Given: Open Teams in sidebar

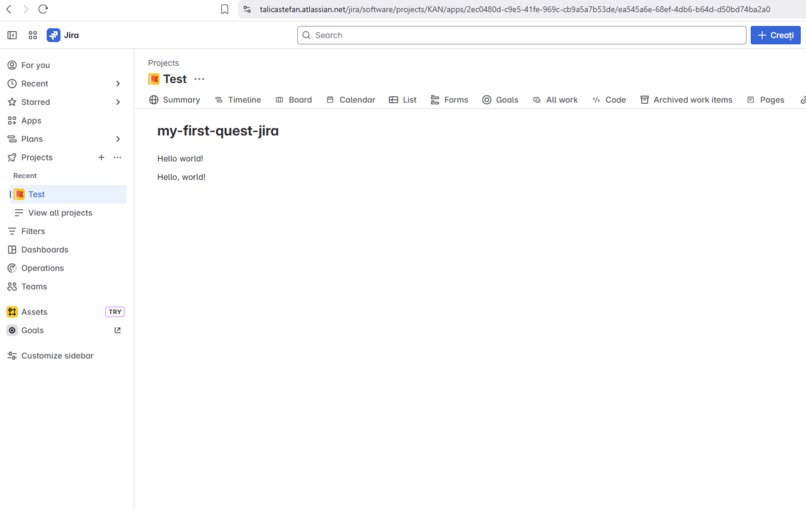Looking at the screenshot, I should pos(34,287).
